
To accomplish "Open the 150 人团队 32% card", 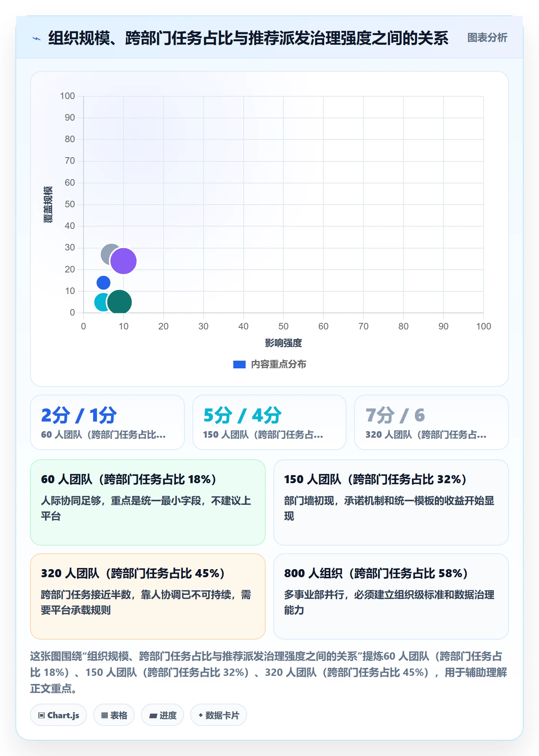I will (x=391, y=502).
